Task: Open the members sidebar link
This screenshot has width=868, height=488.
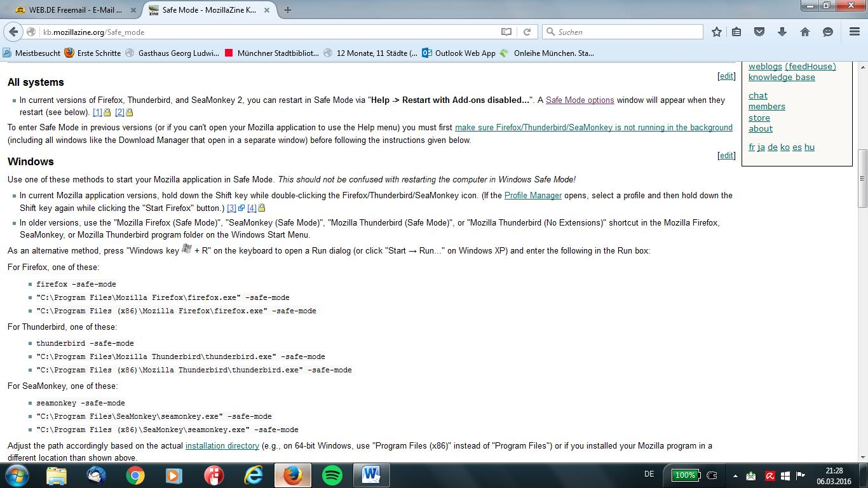Action: click(x=767, y=106)
